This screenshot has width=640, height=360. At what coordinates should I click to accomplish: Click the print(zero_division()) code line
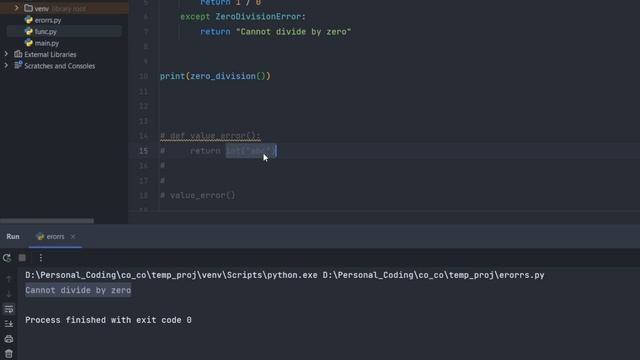pyautogui.click(x=215, y=76)
